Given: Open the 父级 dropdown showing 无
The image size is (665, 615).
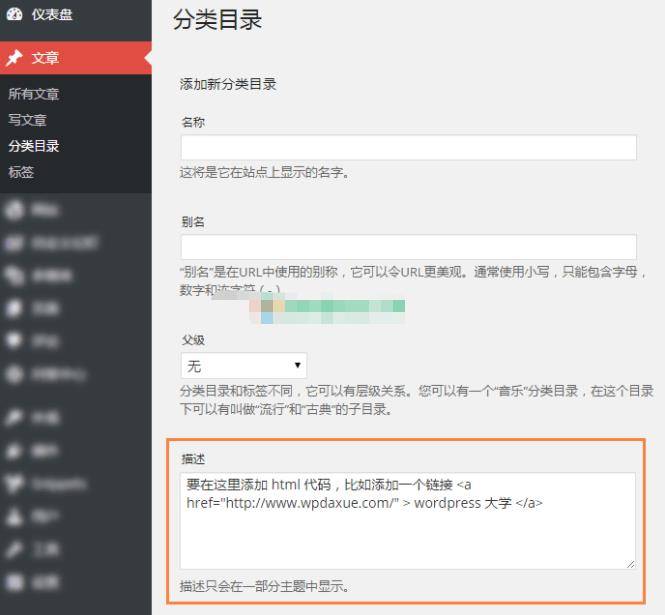Looking at the screenshot, I should 243,365.
